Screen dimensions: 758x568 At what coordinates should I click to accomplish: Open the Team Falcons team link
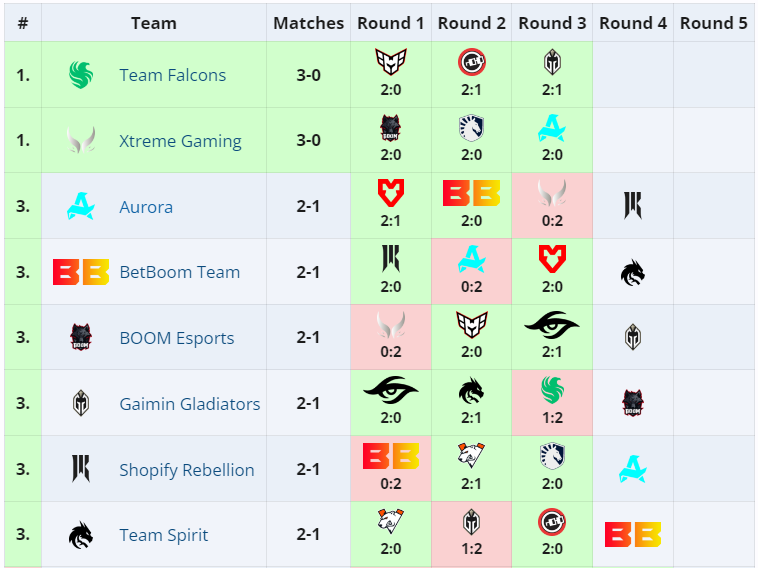click(172, 75)
